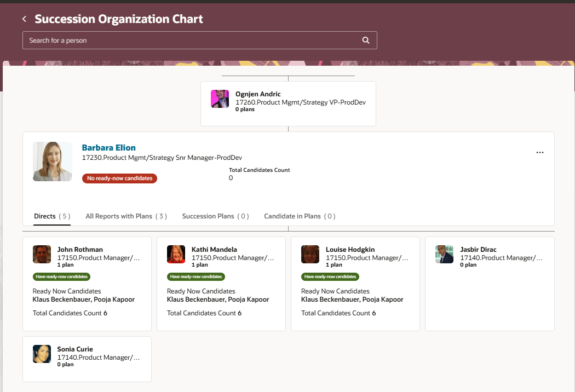
Task: Select the Directs tab
Action: coord(51,216)
